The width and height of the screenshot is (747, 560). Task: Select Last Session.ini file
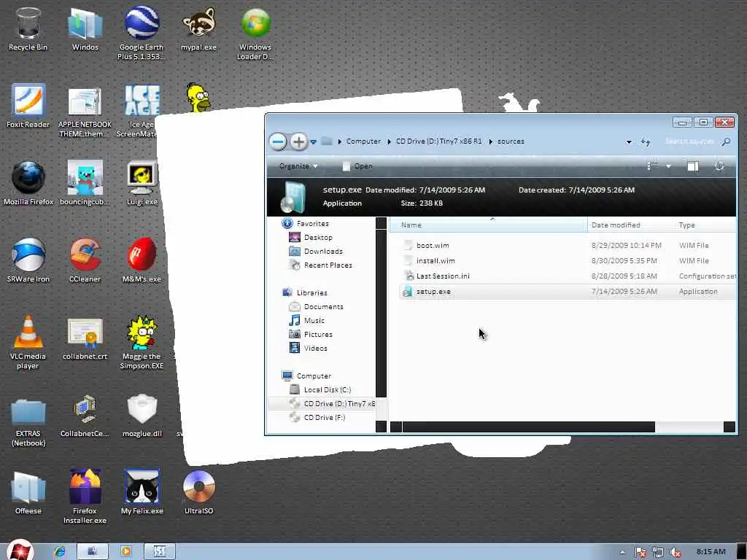point(568,276)
